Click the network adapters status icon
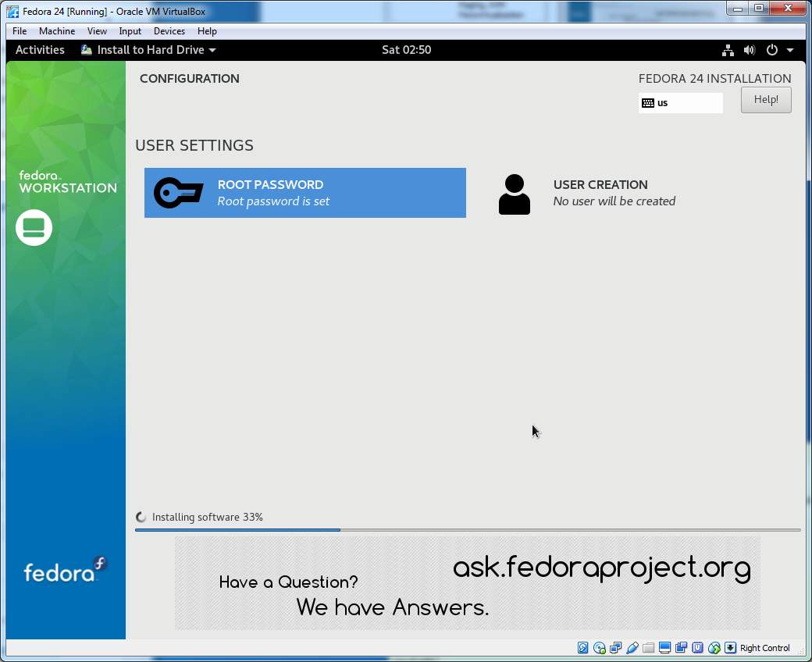Screen dimensions: 812x662 click(x=616, y=647)
